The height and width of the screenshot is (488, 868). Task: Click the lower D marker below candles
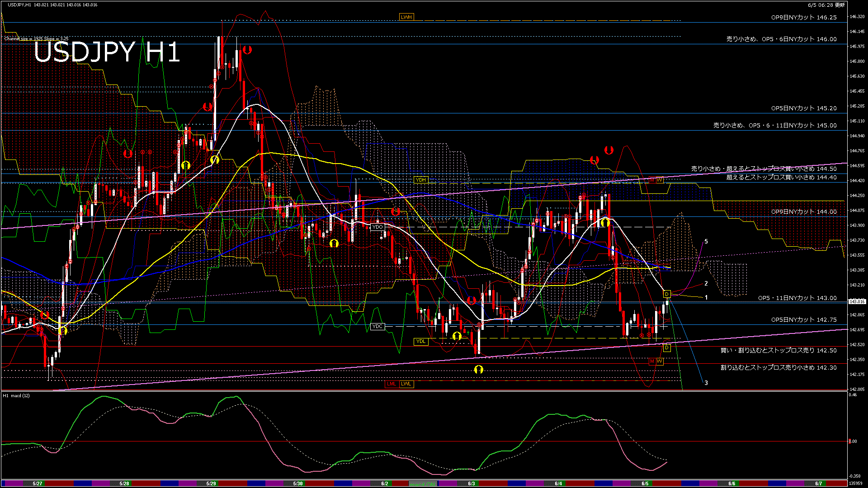click(666, 348)
